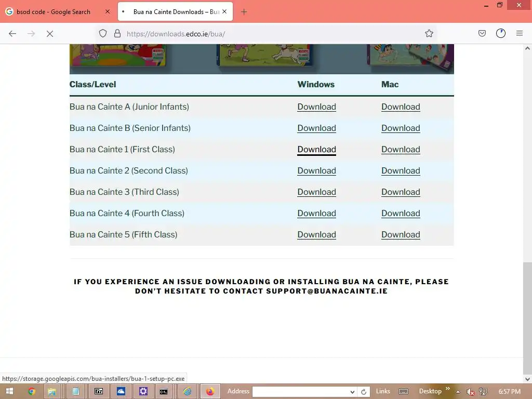The width and height of the screenshot is (532, 399).
Task: Download Second Class for Mac
Action: click(401, 170)
